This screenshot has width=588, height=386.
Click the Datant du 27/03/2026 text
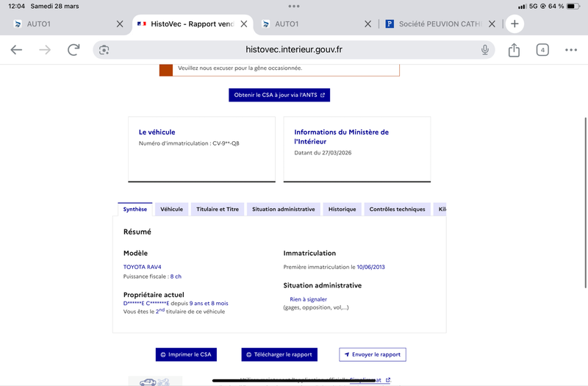323,152
